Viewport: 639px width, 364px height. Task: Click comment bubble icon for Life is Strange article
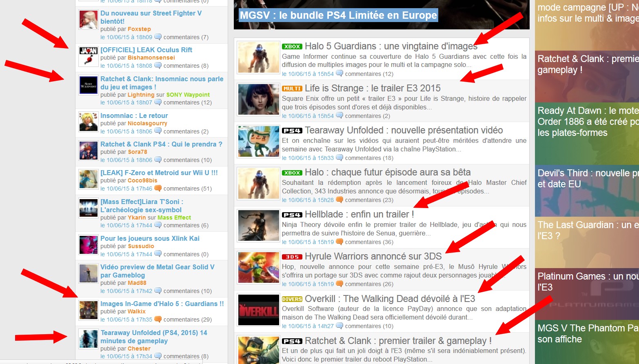[x=339, y=115]
